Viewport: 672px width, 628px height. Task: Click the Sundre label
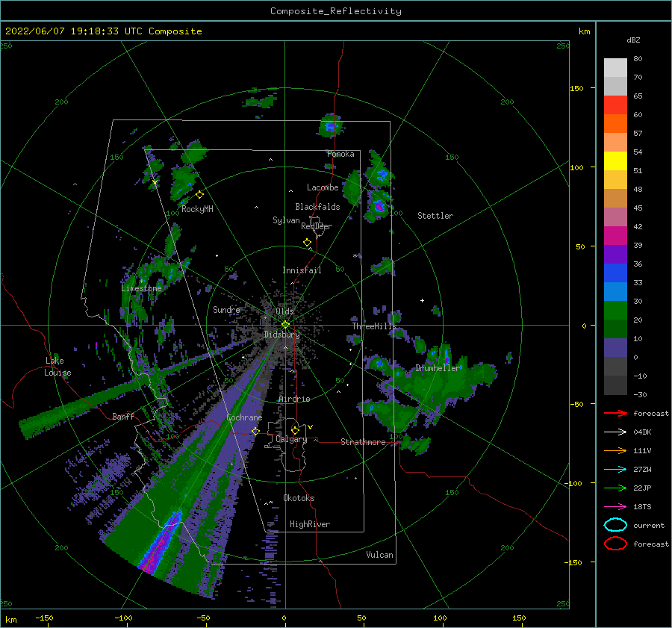click(226, 309)
